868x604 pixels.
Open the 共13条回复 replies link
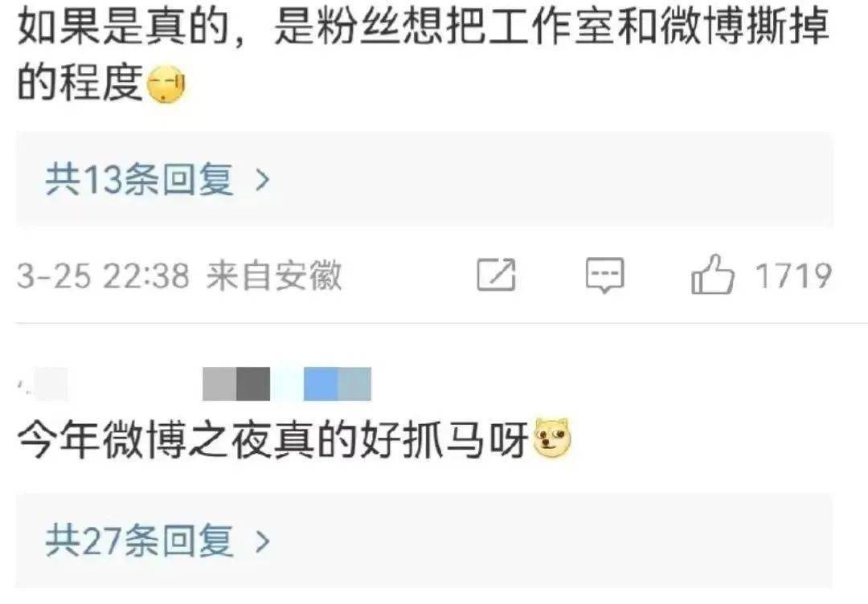click(x=139, y=180)
